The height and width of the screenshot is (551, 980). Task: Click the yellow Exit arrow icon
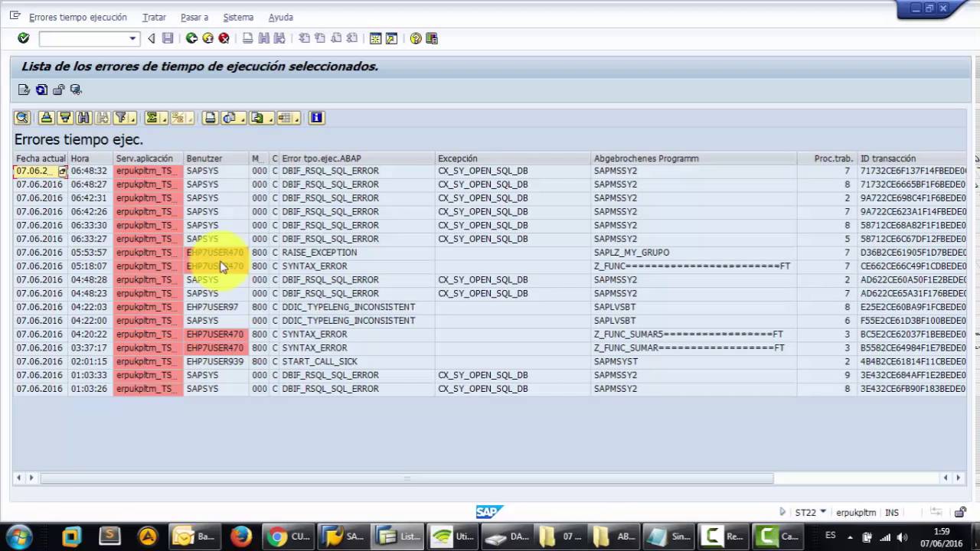207,38
